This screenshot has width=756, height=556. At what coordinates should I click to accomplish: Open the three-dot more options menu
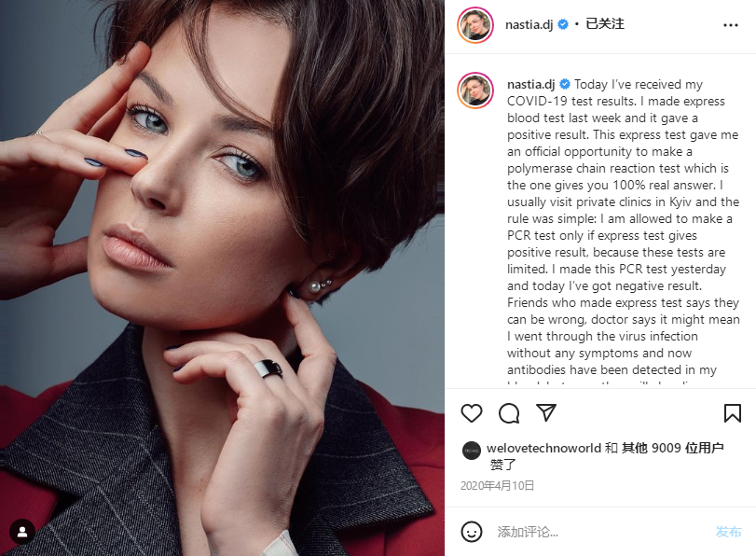[x=731, y=25]
